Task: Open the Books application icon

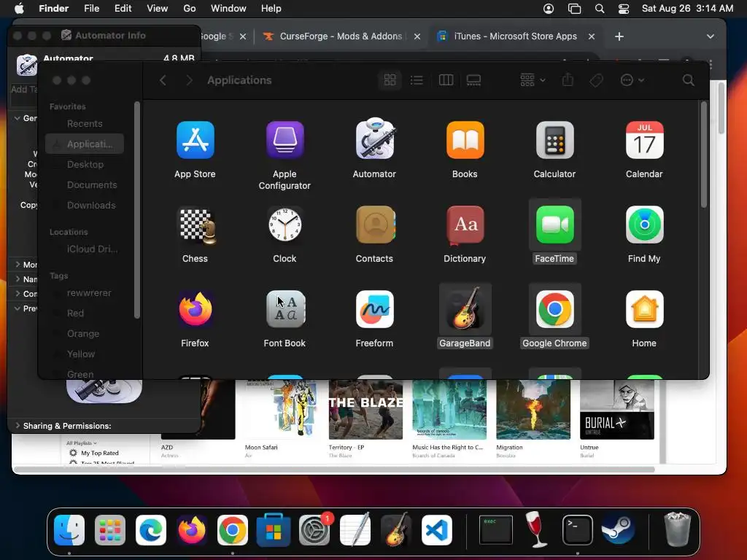Action: 465,140
